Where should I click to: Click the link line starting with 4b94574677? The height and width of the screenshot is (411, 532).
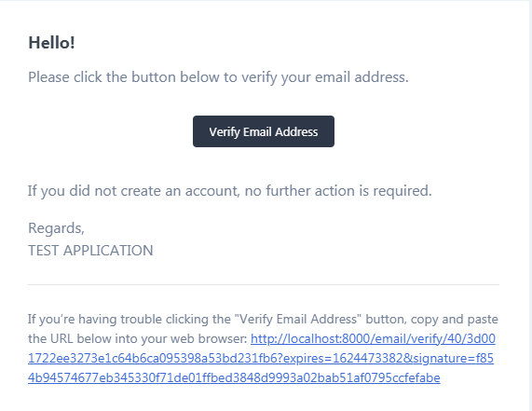pos(234,377)
